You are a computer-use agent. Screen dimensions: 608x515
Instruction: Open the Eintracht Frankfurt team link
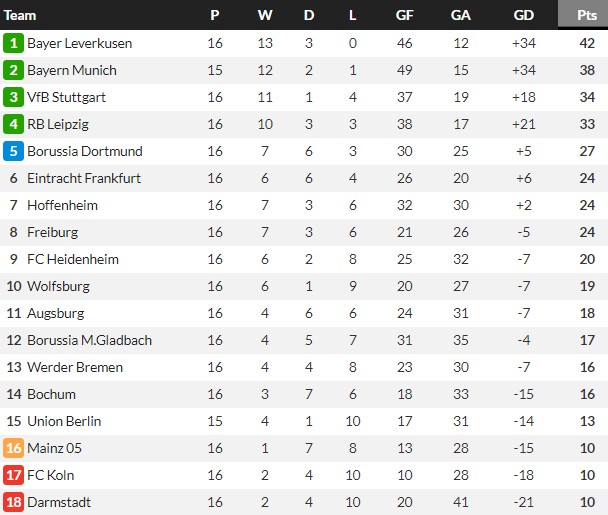(x=84, y=178)
